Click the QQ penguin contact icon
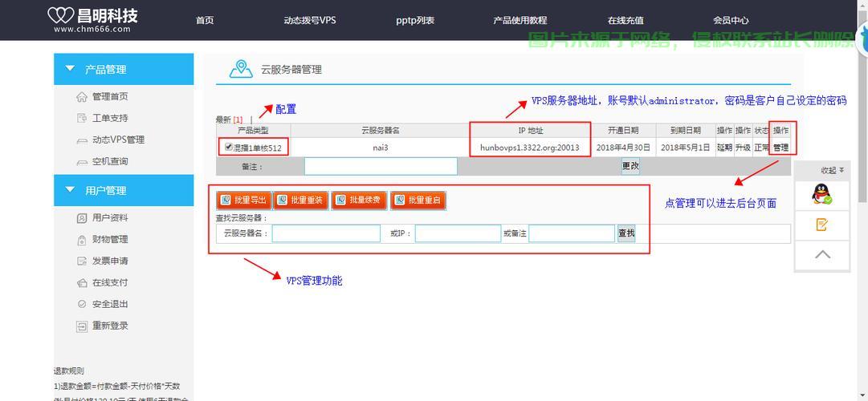Image resolution: width=868 pixels, height=401 pixels. click(x=821, y=194)
